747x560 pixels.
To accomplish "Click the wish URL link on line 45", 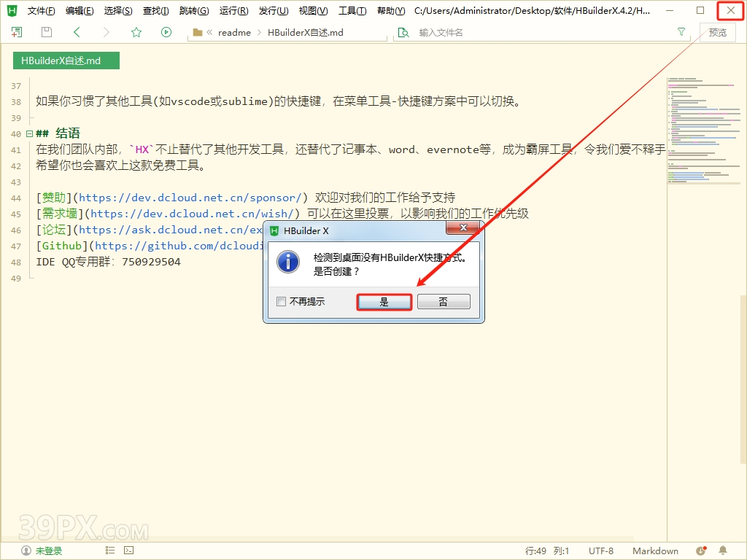I will click(192, 214).
